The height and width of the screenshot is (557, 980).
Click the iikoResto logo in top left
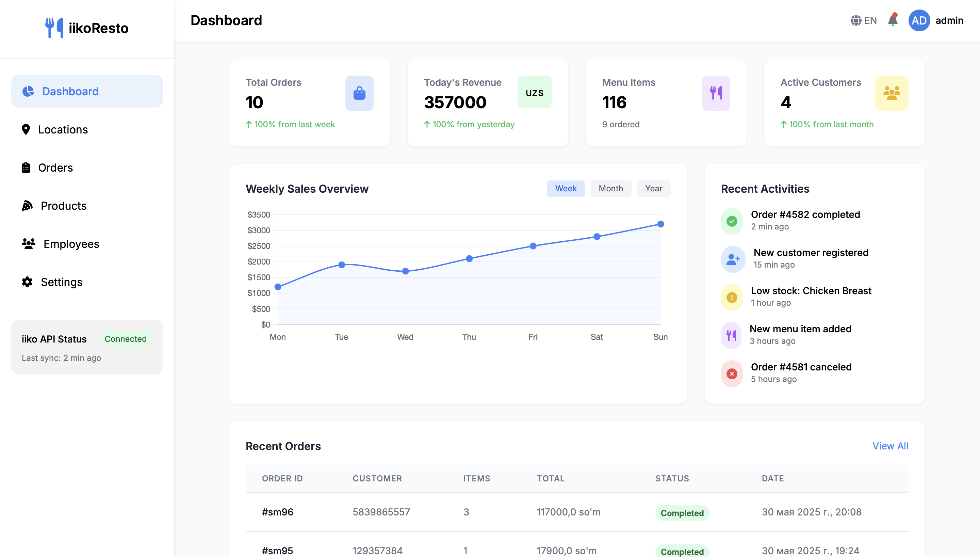(87, 28)
